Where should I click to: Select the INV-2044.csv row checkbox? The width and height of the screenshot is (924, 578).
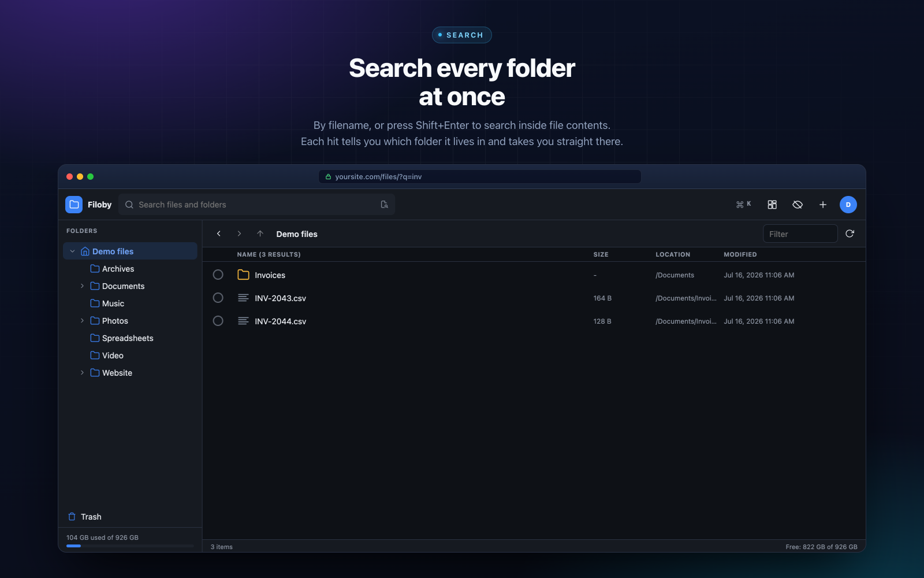pyautogui.click(x=218, y=321)
